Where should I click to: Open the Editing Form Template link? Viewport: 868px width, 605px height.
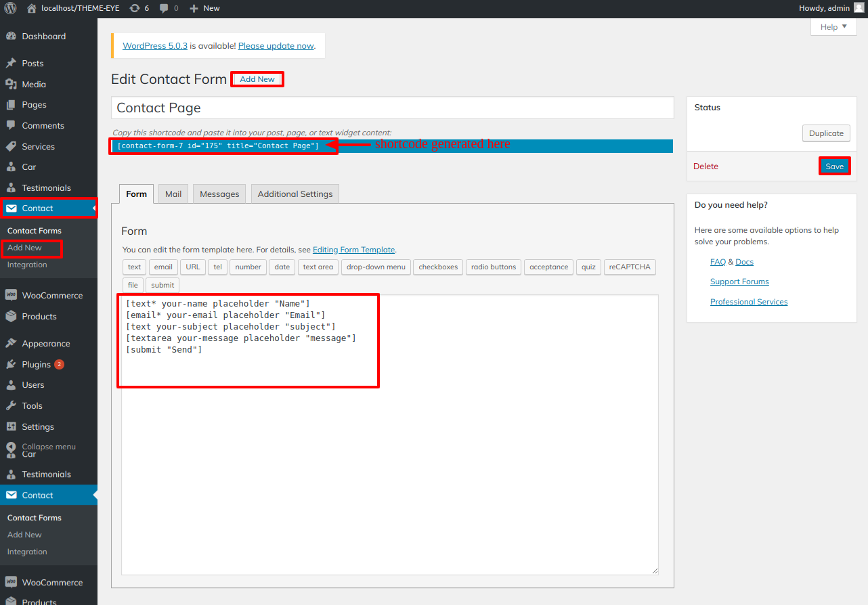pyautogui.click(x=353, y=250)
